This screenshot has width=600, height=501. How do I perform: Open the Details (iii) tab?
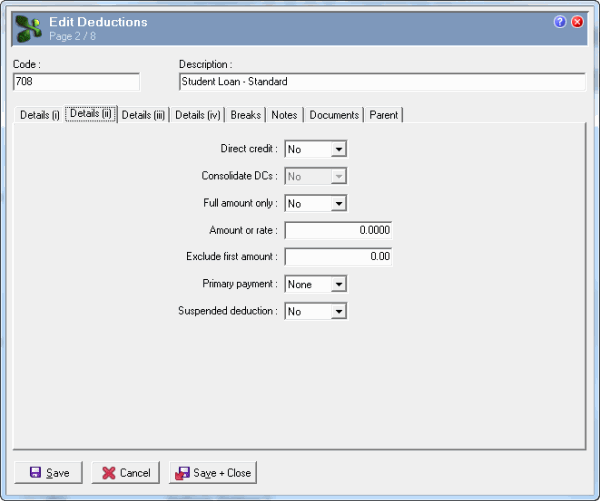pos(143,115)
